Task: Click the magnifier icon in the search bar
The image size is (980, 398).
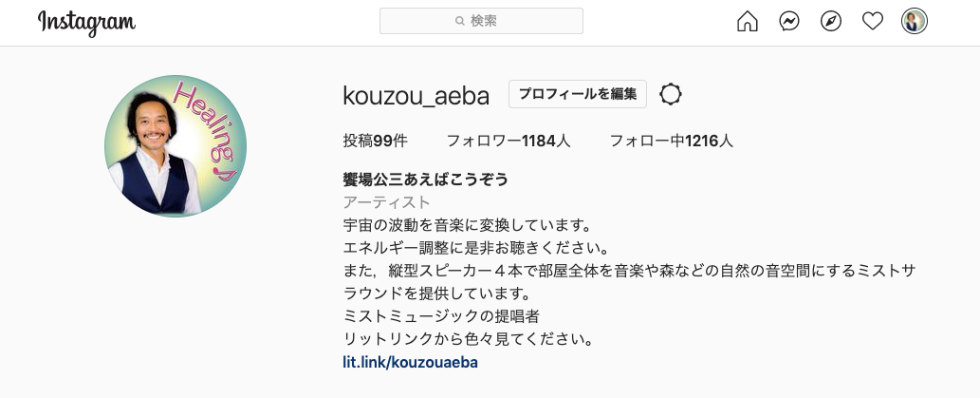Action: point(460,21)
